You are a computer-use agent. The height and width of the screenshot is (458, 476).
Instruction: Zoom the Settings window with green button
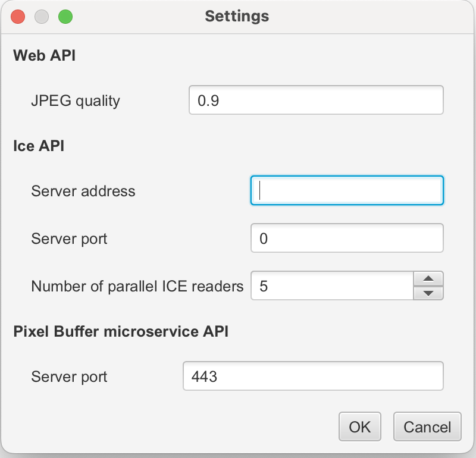[65, 17]
